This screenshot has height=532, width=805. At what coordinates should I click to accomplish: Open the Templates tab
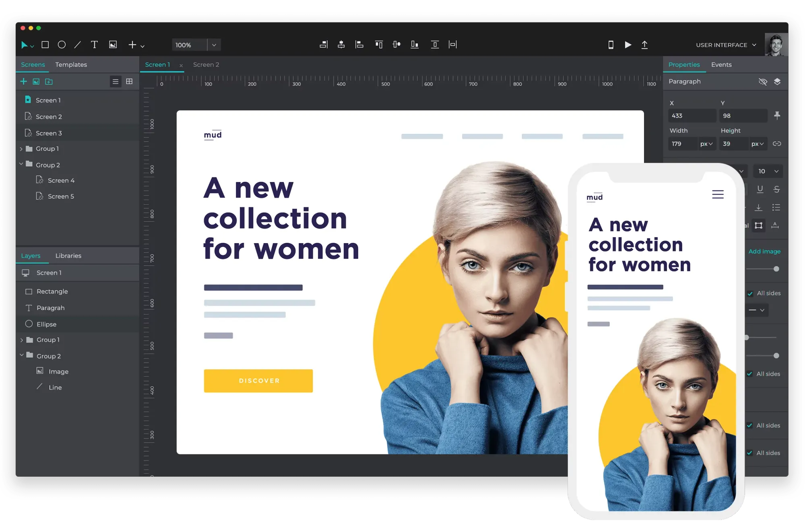click(71, 64)
